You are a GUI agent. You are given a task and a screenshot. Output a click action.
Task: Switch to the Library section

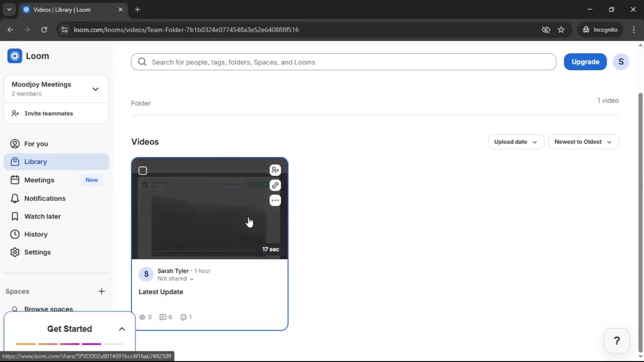click(x=36, y=162)
